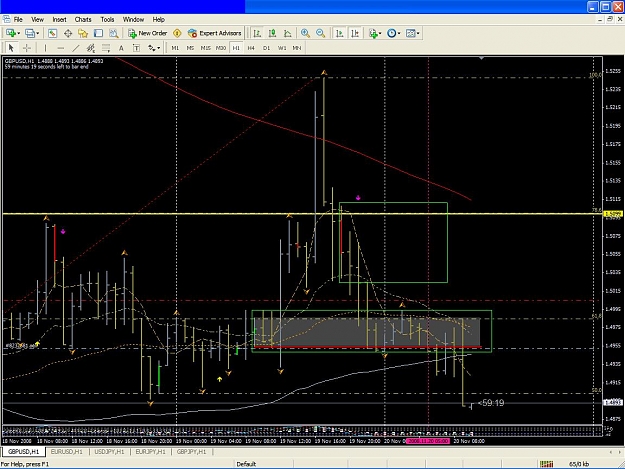Activate the standard Cursor mode
The width and height of the screenshot is (625, 469).
(x=11, y=48)
